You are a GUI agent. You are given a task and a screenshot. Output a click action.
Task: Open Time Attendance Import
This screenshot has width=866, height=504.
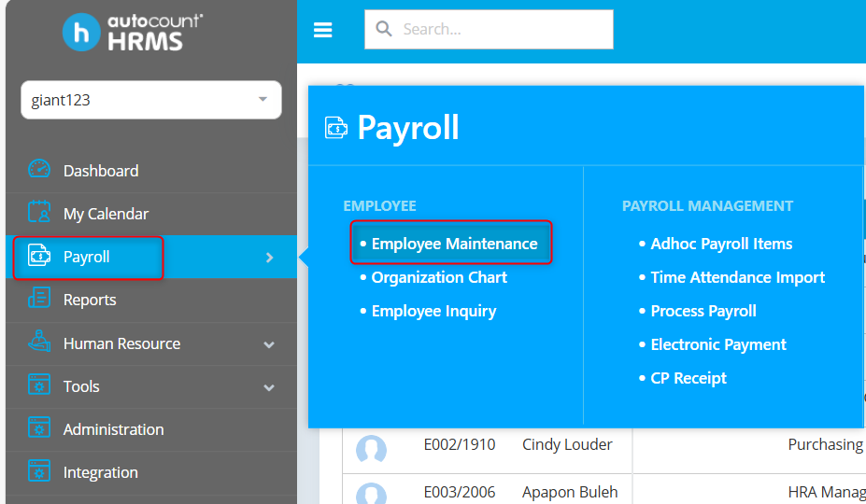point(737,277)
